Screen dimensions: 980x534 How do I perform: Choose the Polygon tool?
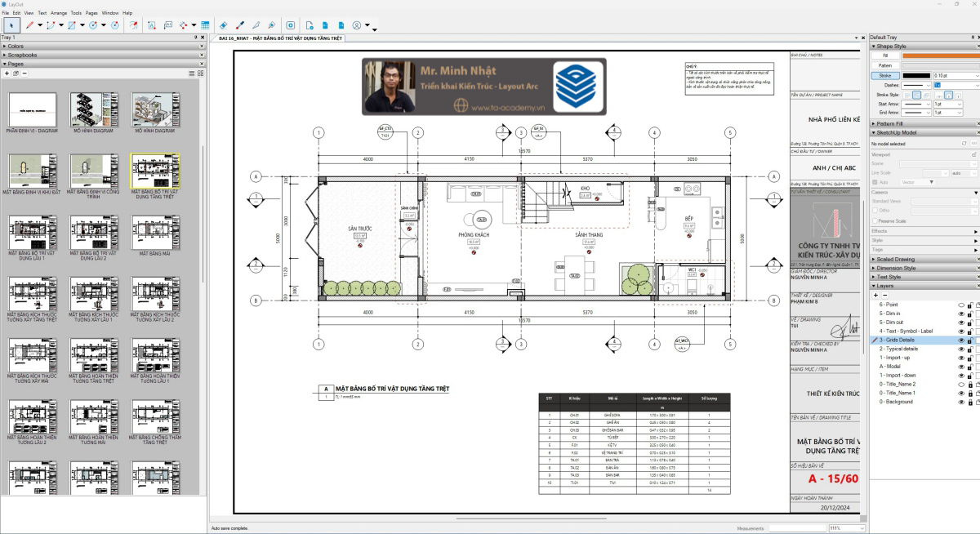pyautogui.click(x=114, y=25)
